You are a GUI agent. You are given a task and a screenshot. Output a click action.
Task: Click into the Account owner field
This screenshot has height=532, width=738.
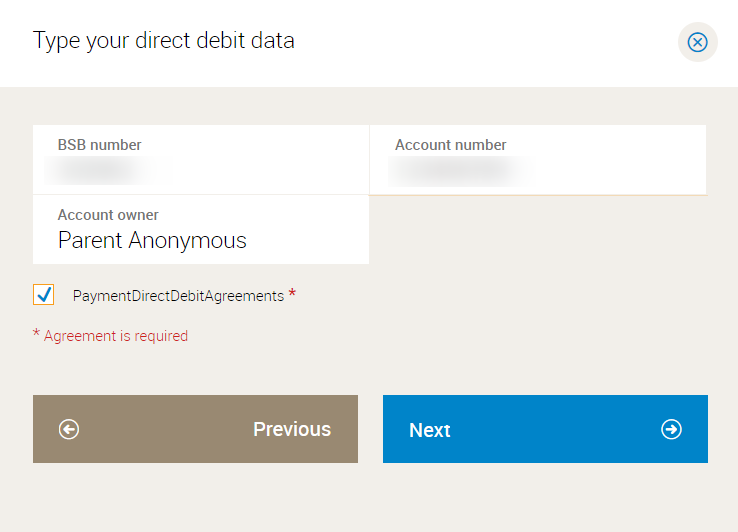[200, 240]
